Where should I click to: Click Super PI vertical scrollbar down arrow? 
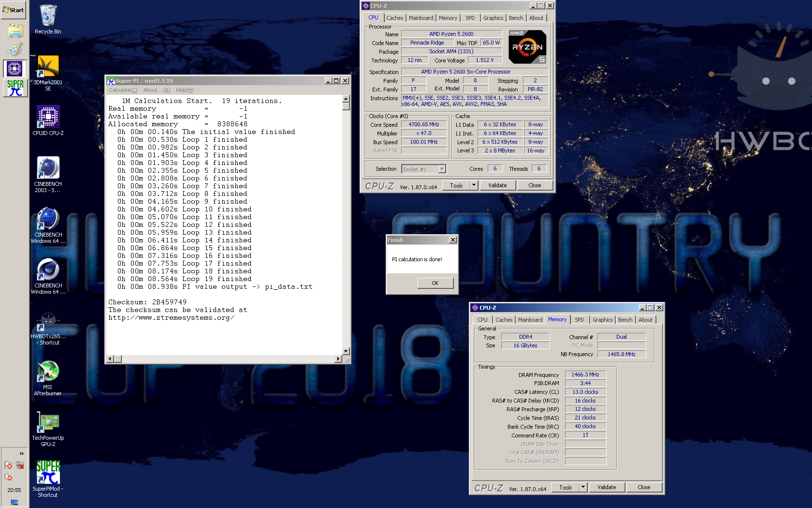click(346, 351)
